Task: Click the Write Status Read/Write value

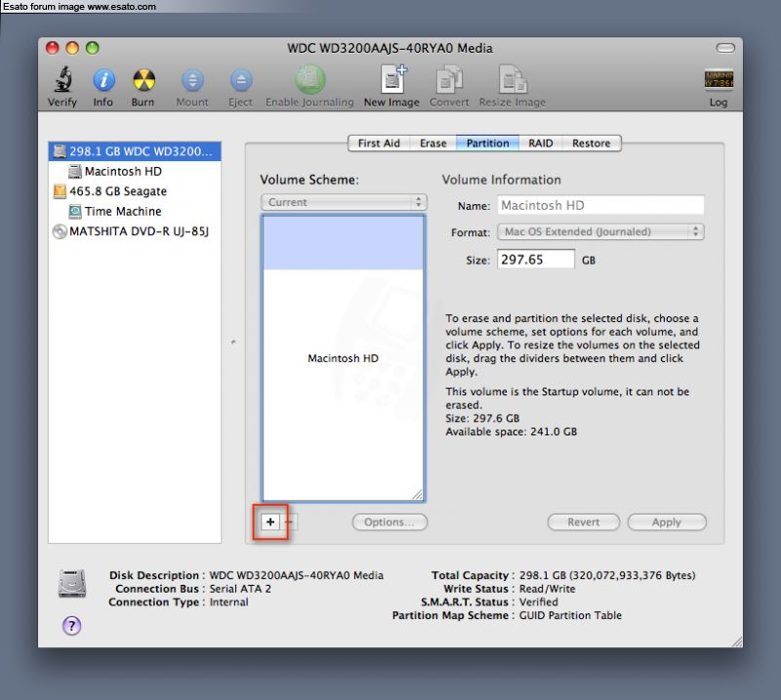Action: click(547, 589)
